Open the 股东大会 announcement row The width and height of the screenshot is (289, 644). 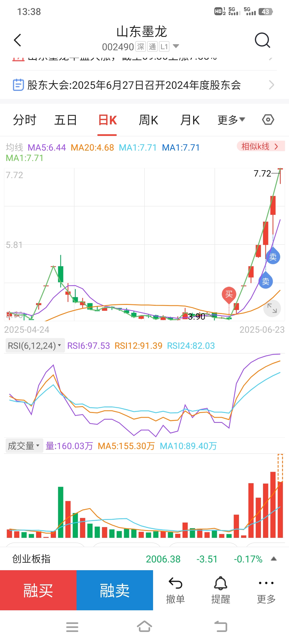[144, 85]
